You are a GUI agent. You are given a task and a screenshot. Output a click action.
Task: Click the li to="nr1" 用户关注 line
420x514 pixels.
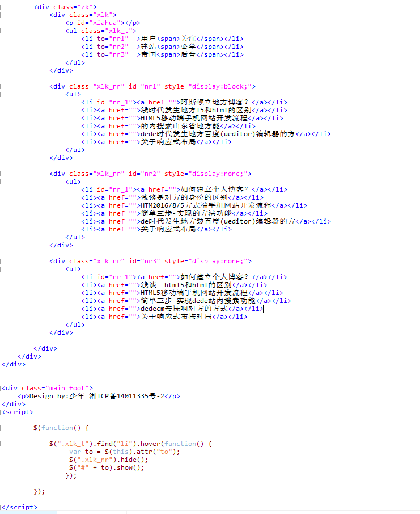pos(163,39)
